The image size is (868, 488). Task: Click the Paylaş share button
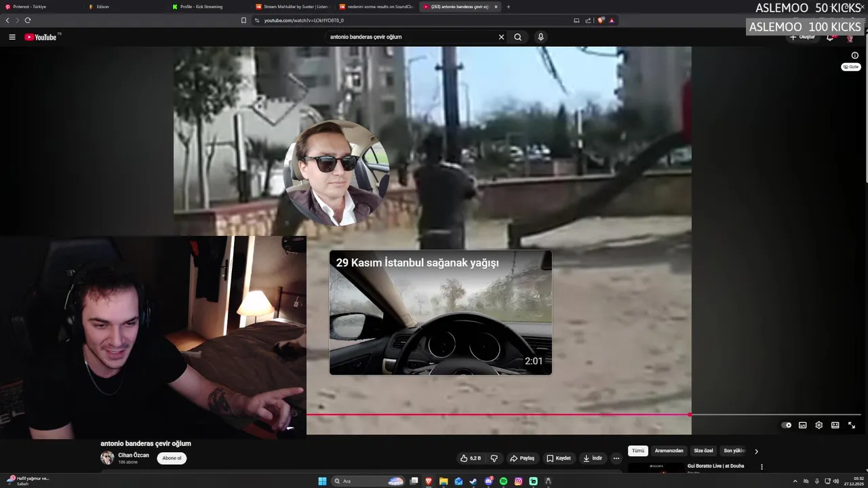click(x=522, y=458)
